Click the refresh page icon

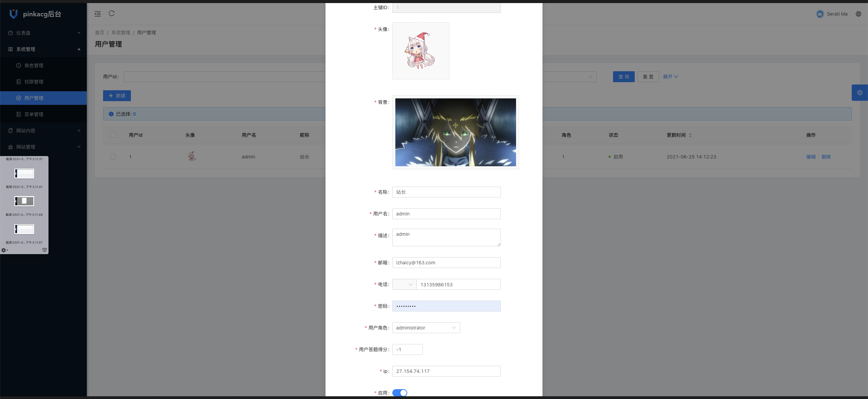click(112, 14)
